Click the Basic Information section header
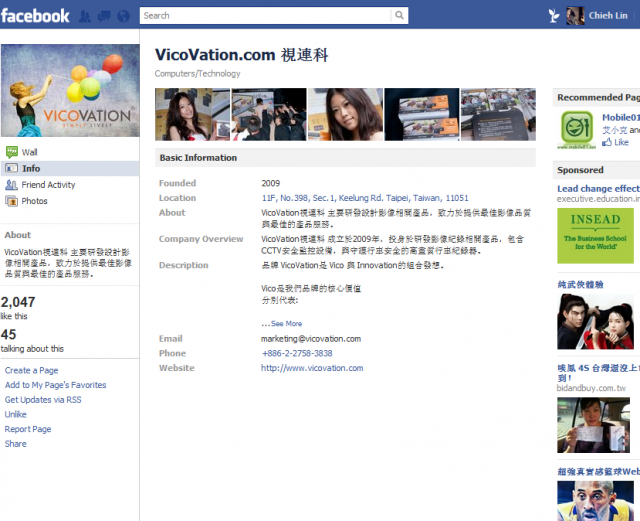Screen dimensions: 640x521 click(345, 158)
